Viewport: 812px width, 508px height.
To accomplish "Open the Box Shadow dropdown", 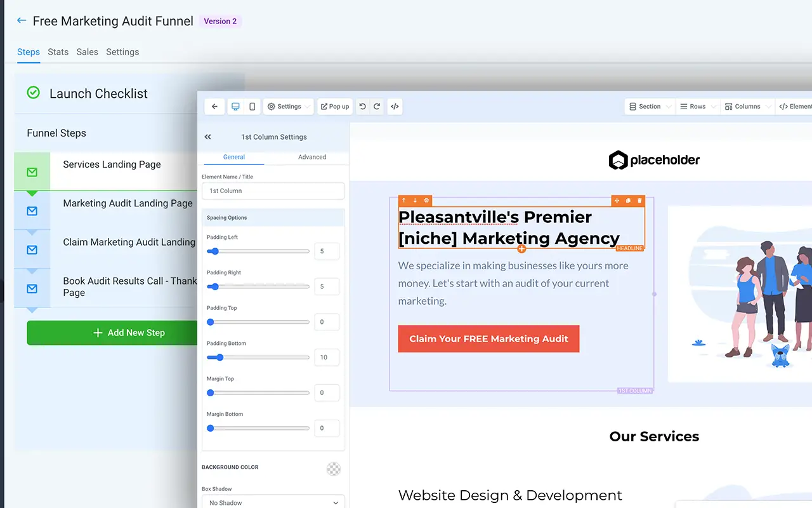I will click(273, 502).
